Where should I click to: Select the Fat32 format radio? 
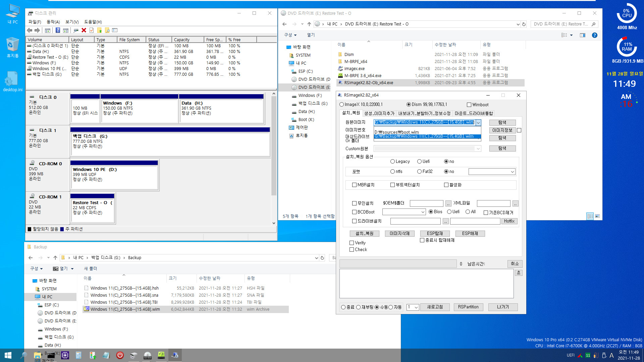coord(419,172)
